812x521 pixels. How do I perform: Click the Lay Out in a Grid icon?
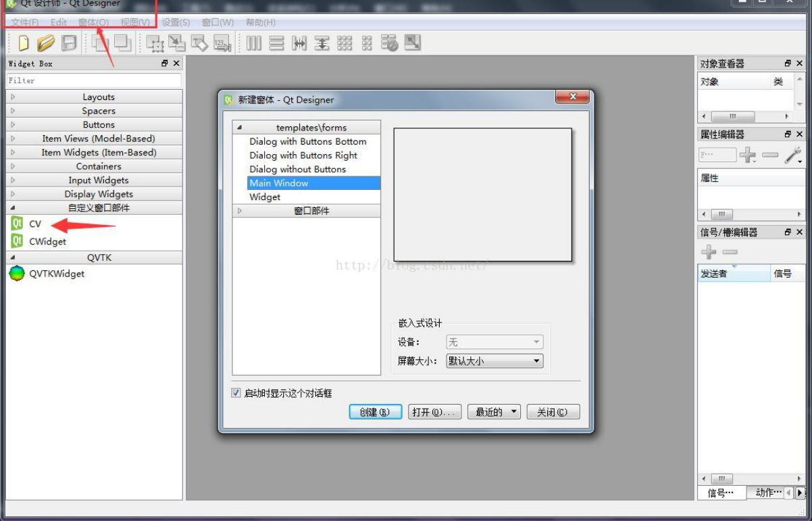pyautogui.click(x=345, y=43)
